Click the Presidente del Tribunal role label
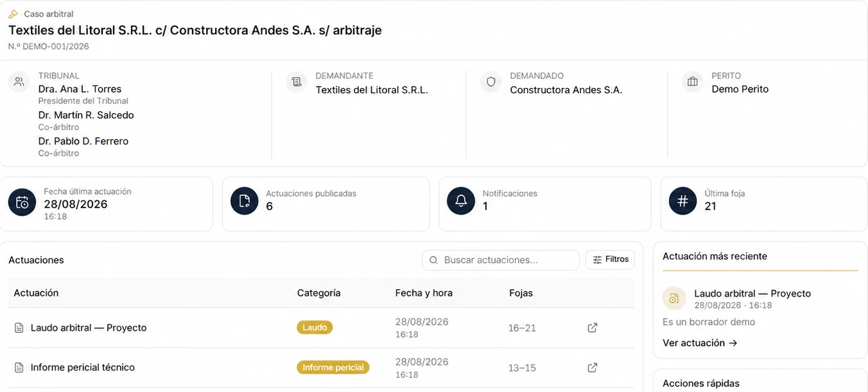Image resolution: width=868 pixels, height=392 pixels. click(83, 101)
